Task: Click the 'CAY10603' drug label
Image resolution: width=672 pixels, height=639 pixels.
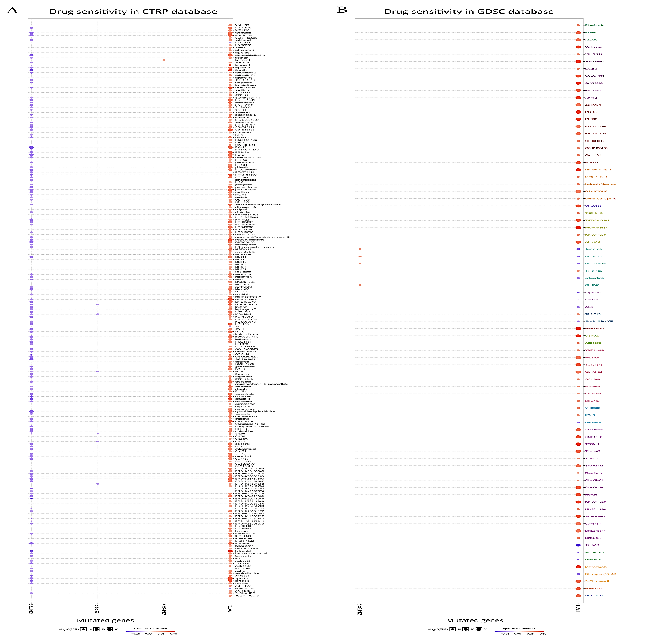Action: [594, 83]
